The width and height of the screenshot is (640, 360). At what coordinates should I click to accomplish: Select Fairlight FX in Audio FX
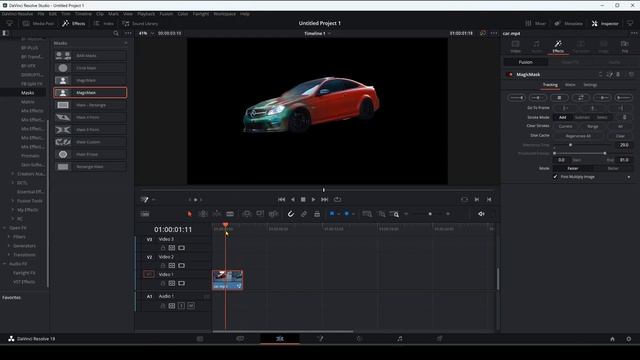(x=24, y=273)
